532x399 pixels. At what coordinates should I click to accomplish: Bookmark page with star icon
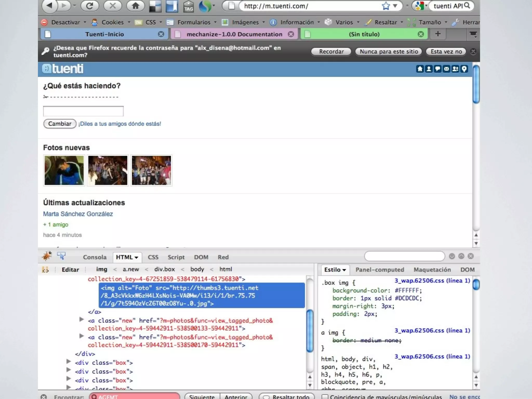pyautogui.click(x=386, y=6)
